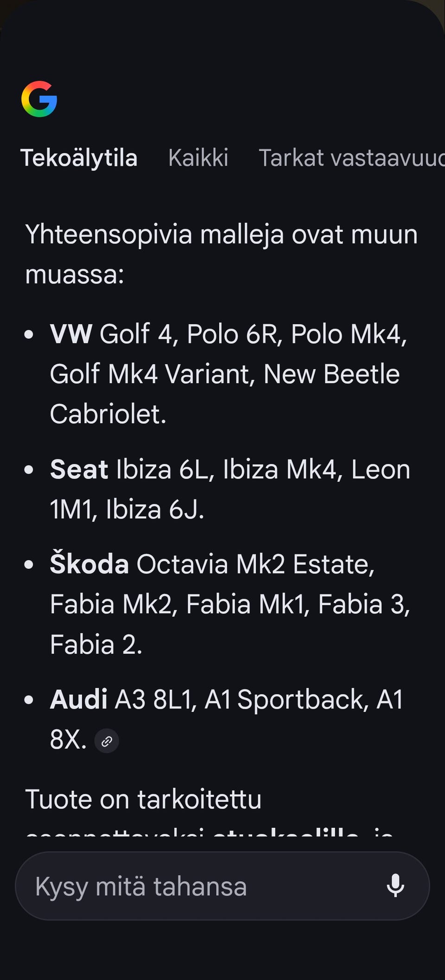Click the bullet dot before VW
The height and width of the screenshot is (980, 445).
[29, 335]
